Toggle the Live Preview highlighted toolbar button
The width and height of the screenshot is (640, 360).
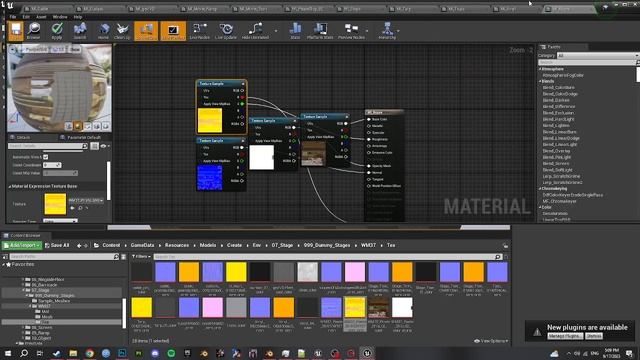coord(173,31)
